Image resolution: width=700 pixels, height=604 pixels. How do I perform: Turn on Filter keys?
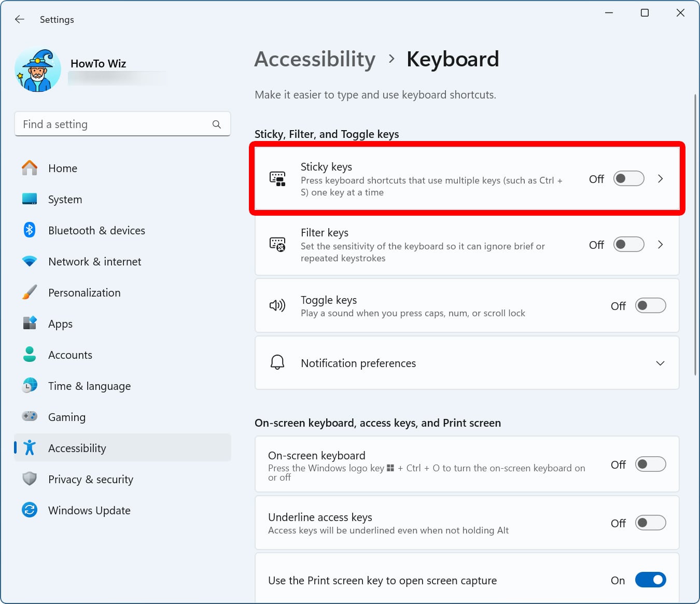pos(628,244)
